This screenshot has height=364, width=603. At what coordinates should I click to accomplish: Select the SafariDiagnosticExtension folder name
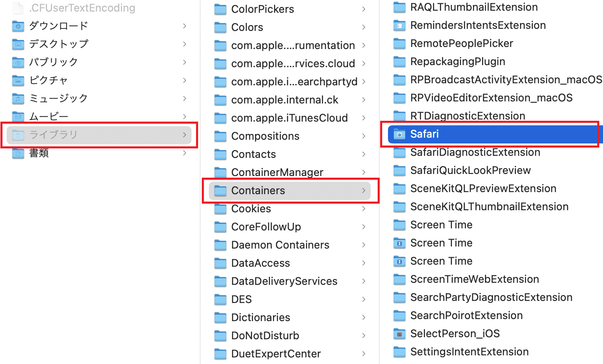pyautogui.click(x=475, y=152)
